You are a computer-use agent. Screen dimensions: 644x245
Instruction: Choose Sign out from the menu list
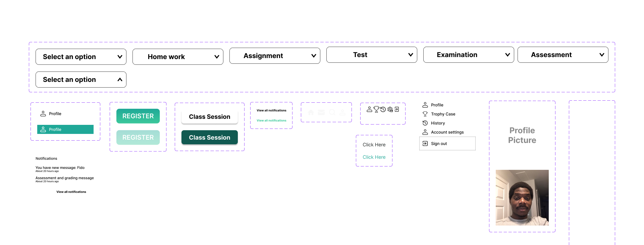(439, 144)
